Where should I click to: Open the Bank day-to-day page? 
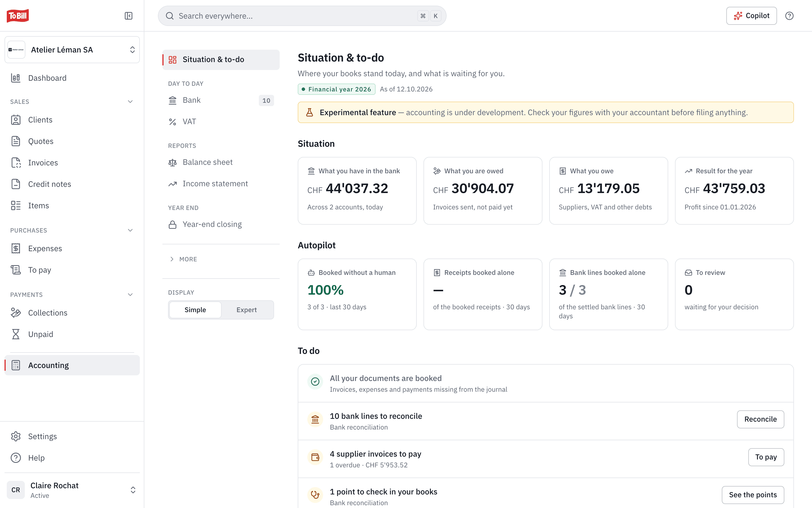tap(221, 100)
